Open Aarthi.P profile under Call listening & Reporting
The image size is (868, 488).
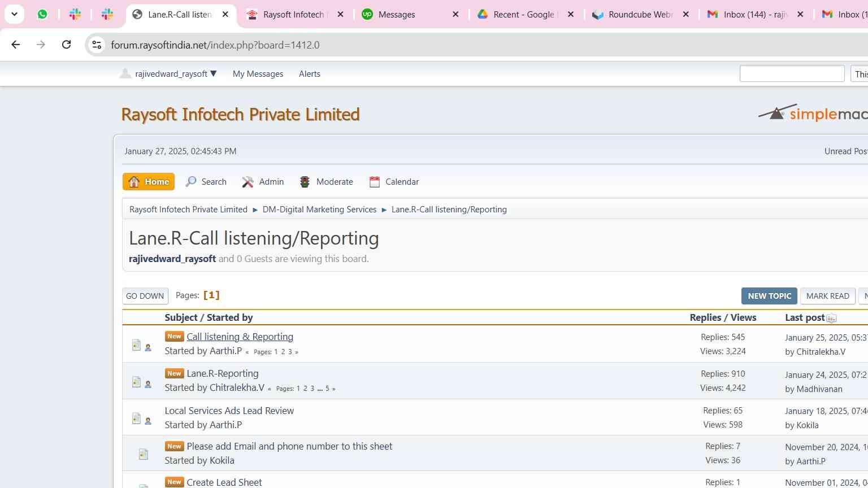[x=225, y=351]
